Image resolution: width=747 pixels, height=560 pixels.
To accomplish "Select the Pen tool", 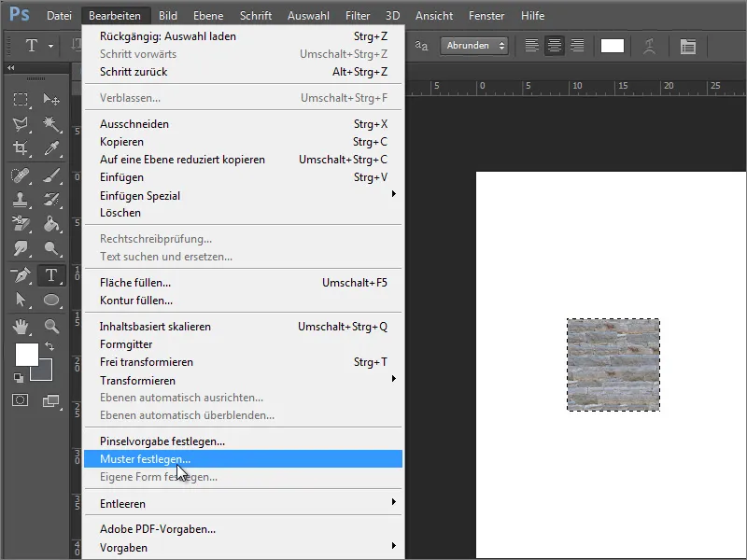I will point(20,275).
